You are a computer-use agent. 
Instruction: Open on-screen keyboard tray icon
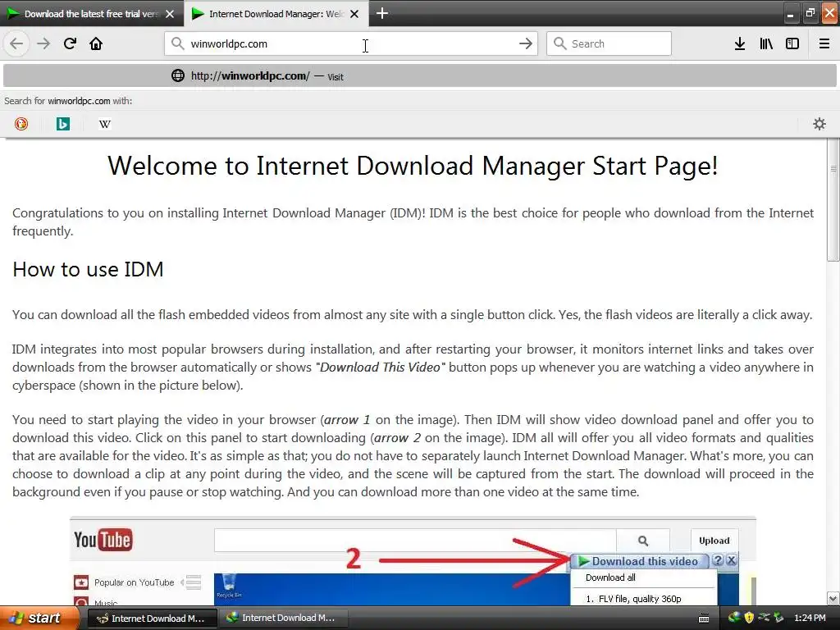[704, 619]
